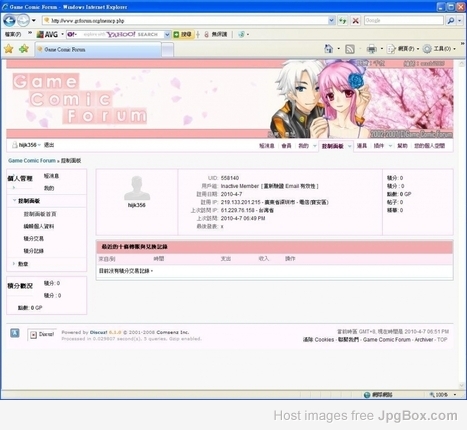Click the Discuz! footer logo button
This screenshot has width=467, height=430.
42,334
